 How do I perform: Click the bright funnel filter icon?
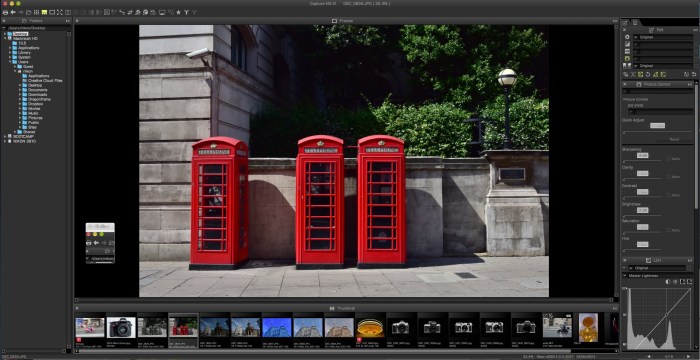pyautogui.click(x=187, y=12)
